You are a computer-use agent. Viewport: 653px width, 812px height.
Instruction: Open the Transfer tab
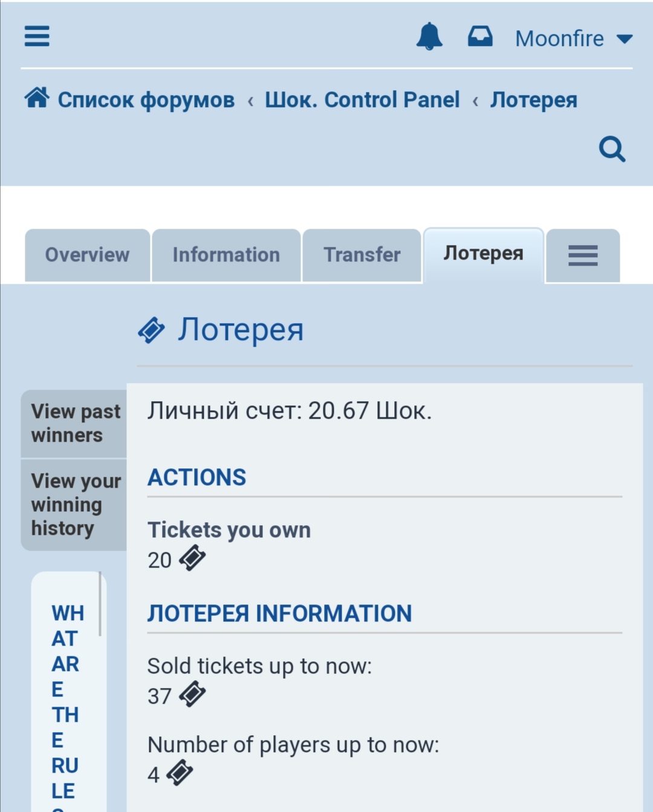pyautogui.click(x=362, y=255)
